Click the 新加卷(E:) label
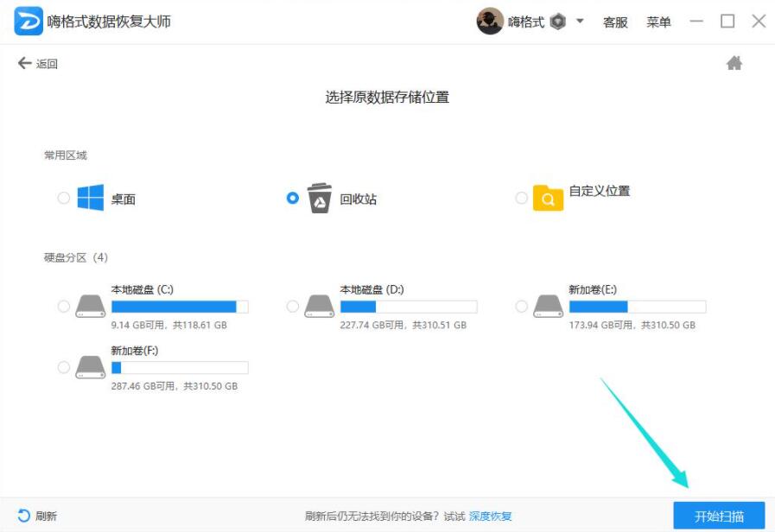Viewport: 775px width, 532px height. 593,289
